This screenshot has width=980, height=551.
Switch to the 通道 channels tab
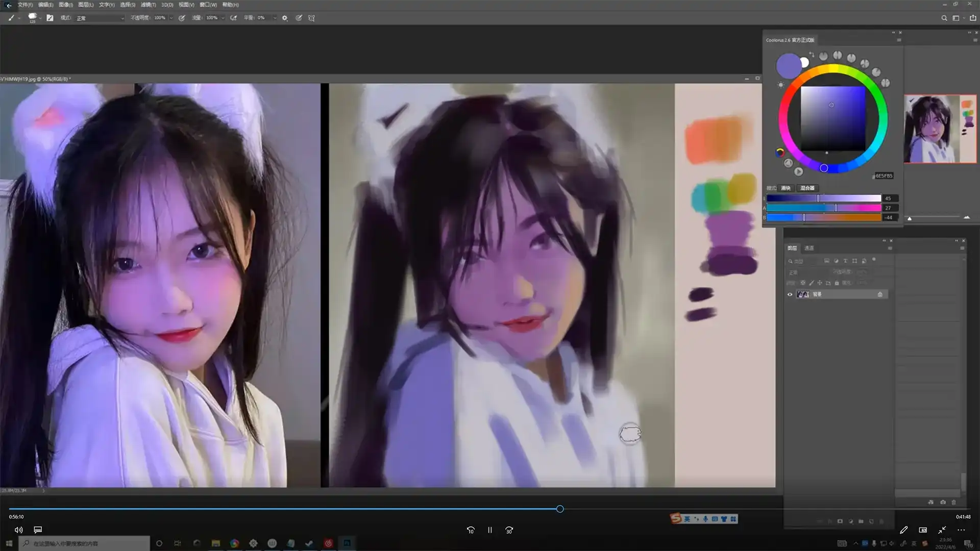pyautogui.click(x=809, y=248)
